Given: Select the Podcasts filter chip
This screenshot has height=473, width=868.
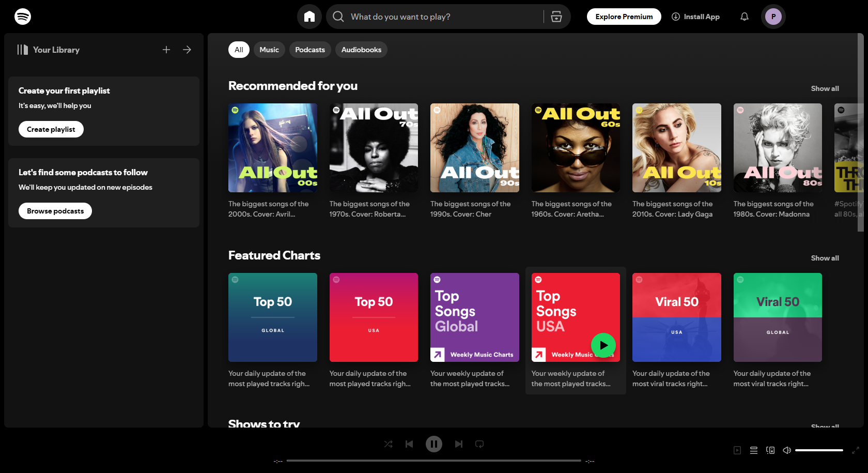Looking at the screenshot, I should tap(310, 50).
